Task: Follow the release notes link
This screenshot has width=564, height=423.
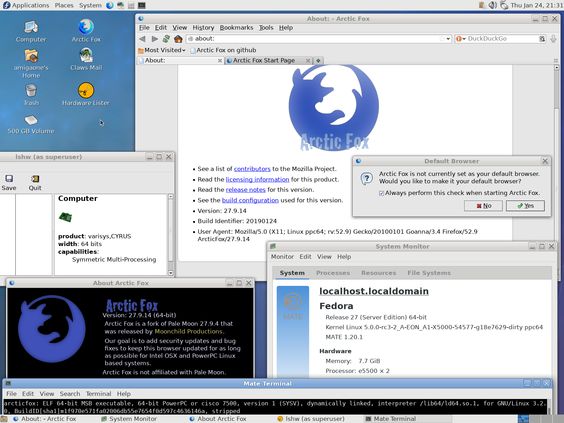Action: (246, 190)
